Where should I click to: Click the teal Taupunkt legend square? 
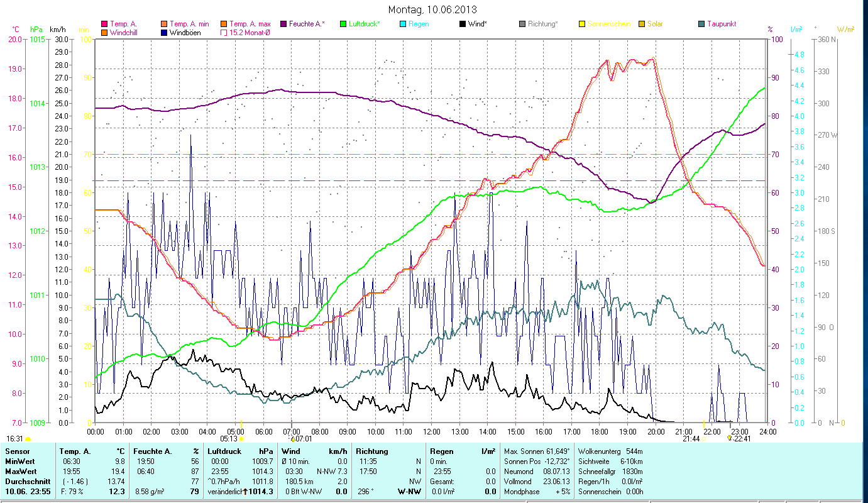(701, 24)
